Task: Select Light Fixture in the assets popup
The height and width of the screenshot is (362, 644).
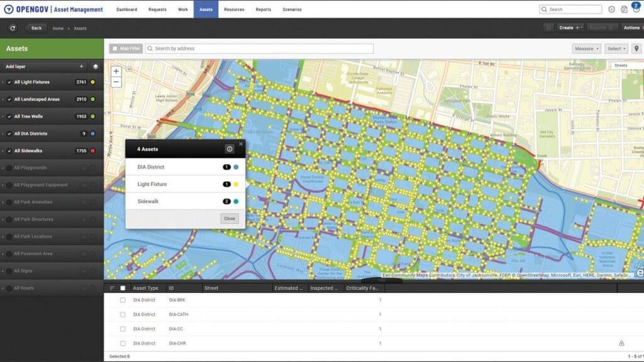Action: pos(186,184)
